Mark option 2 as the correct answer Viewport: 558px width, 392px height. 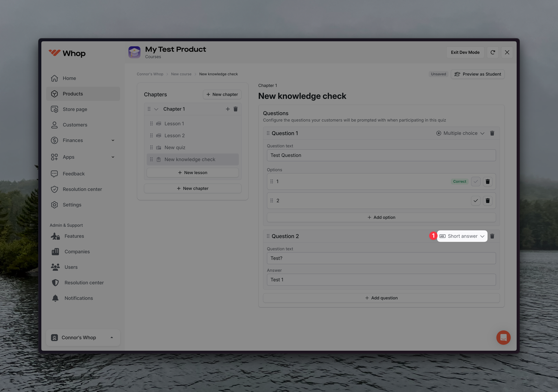coord(475,201)
